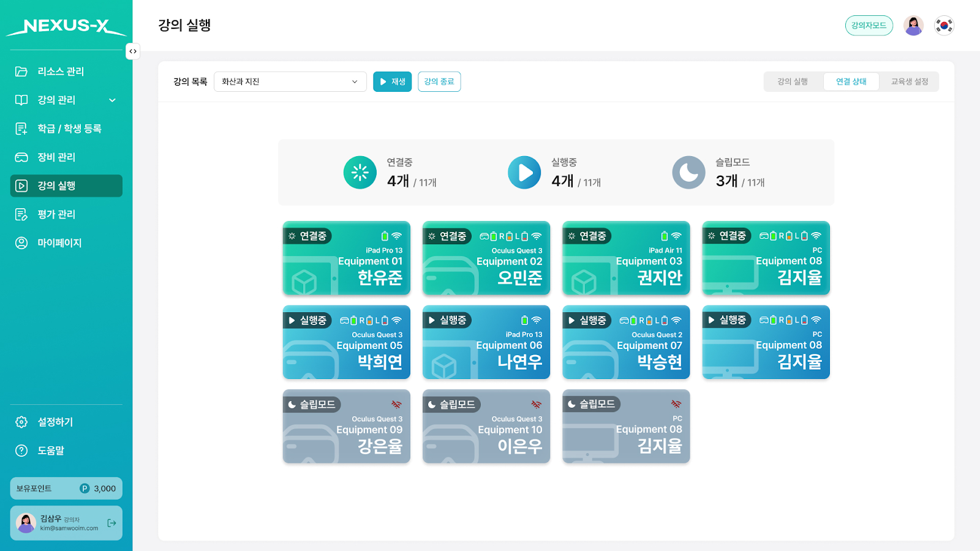Click the 강의 실행 page title
Image resolution: width=980 pixels, height=551 pixels.
[184, 25]
